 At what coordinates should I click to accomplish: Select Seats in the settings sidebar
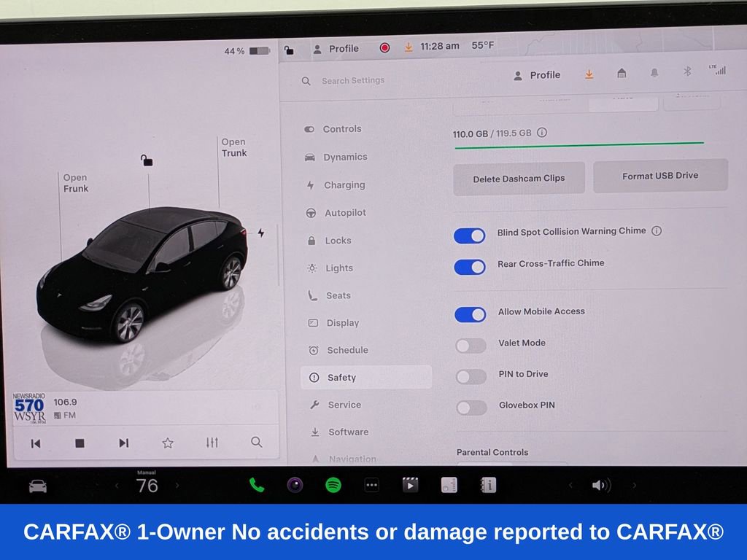(329, 295)
